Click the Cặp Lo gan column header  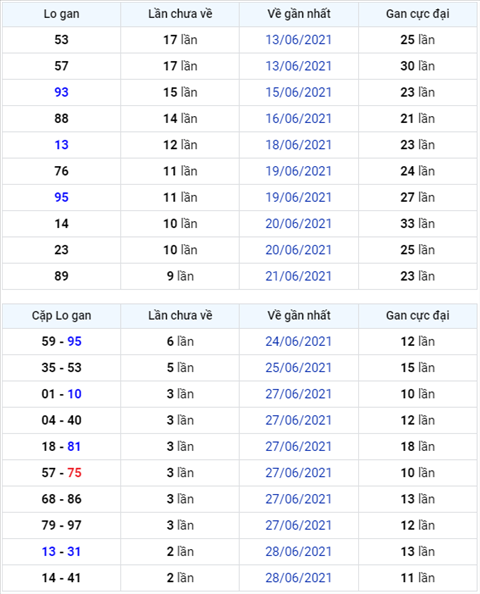61,316
